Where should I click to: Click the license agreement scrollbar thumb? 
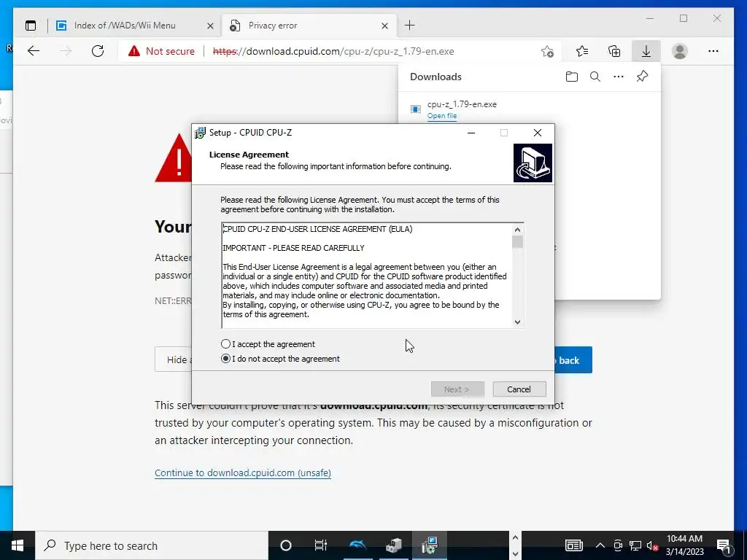517,242
